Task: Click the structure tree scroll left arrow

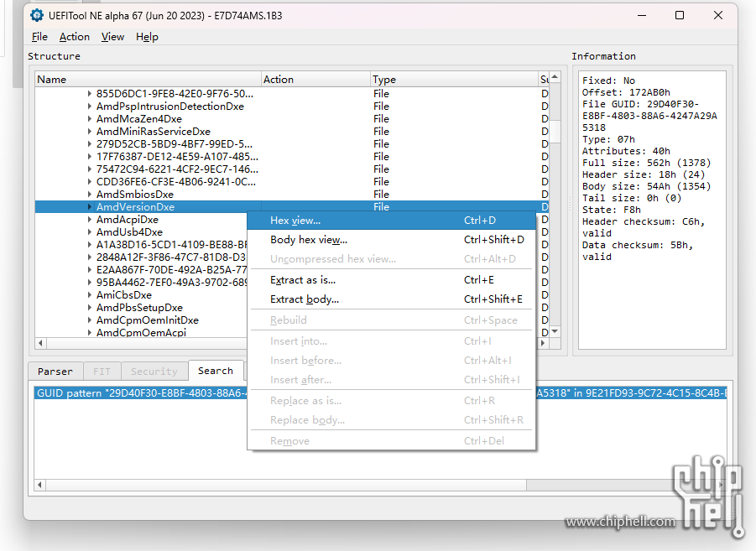Action: [40, 343]
